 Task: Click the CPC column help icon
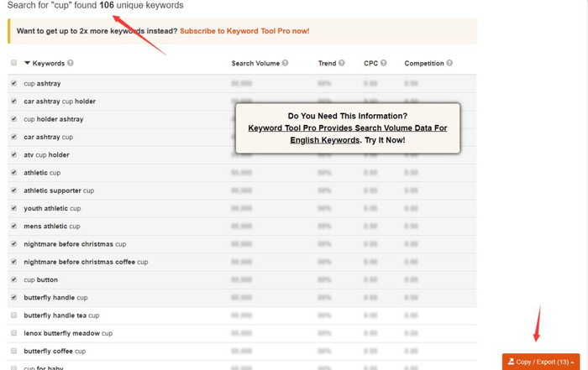pos(383,63)
